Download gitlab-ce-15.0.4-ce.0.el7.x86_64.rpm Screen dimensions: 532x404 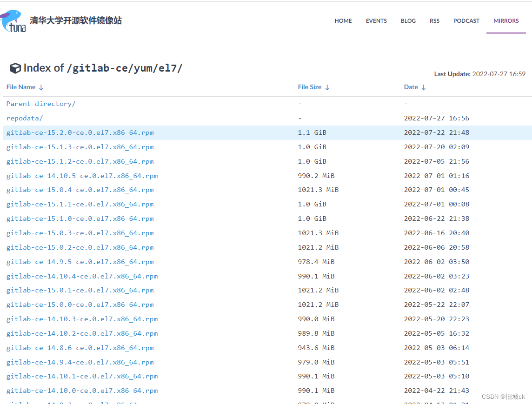click(80, 190)
